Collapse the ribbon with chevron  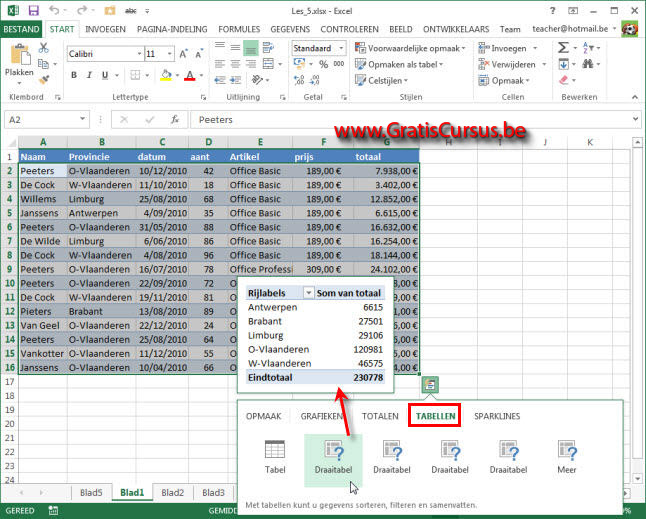(634, 97)
